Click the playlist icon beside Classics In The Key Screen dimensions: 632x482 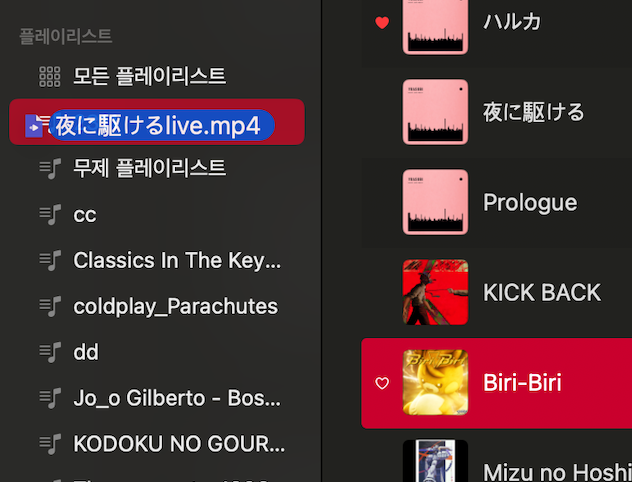pos(50,260)
